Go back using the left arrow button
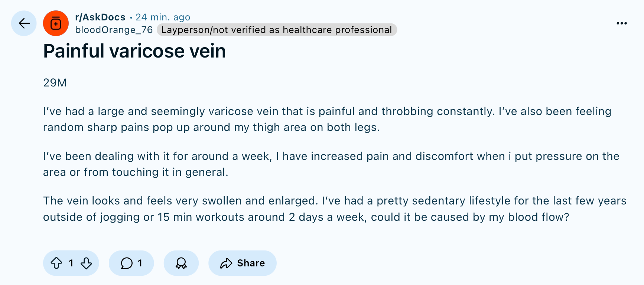Viewport: 644px width, 285px height. [x=24, y=23]
